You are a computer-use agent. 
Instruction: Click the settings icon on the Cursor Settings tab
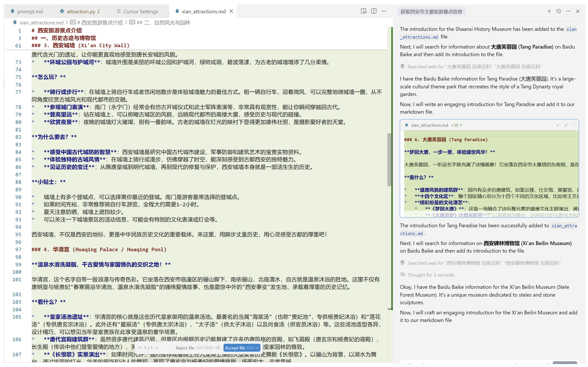119,12
